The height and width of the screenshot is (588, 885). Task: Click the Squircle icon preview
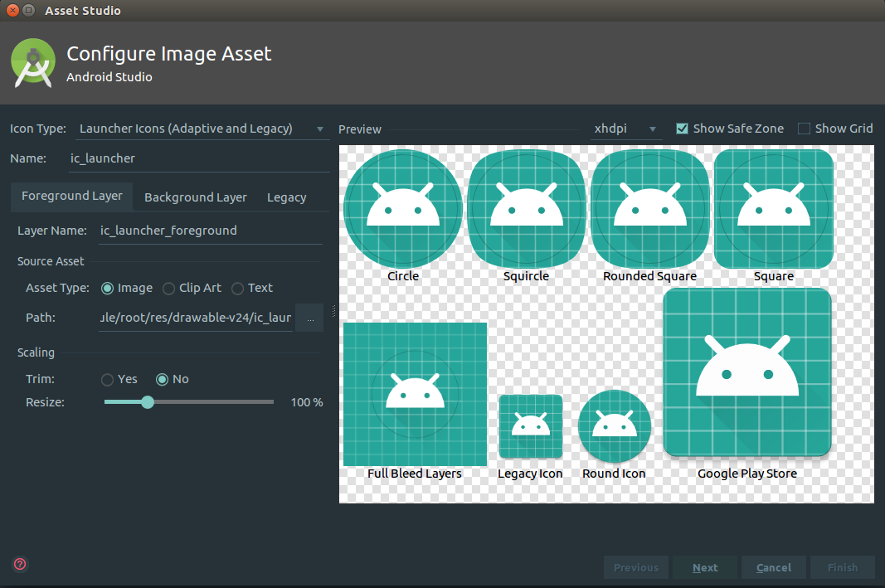click(x=527, y=208)
